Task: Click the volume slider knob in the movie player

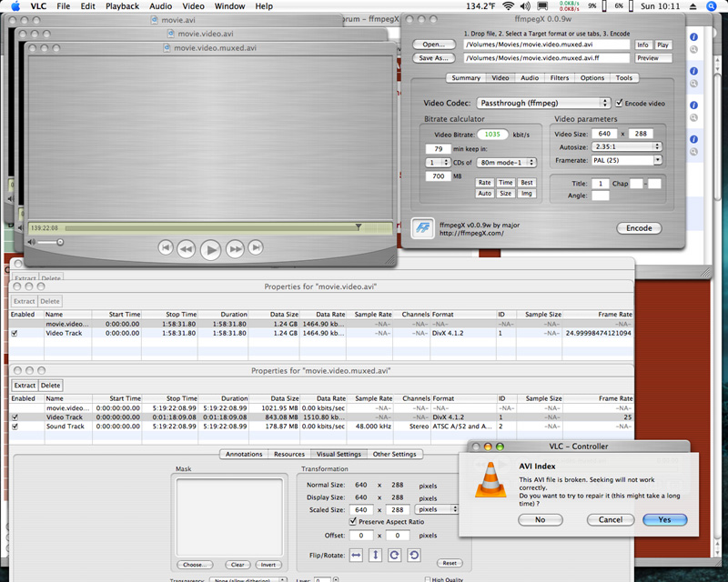Action: tap(60, 242)
